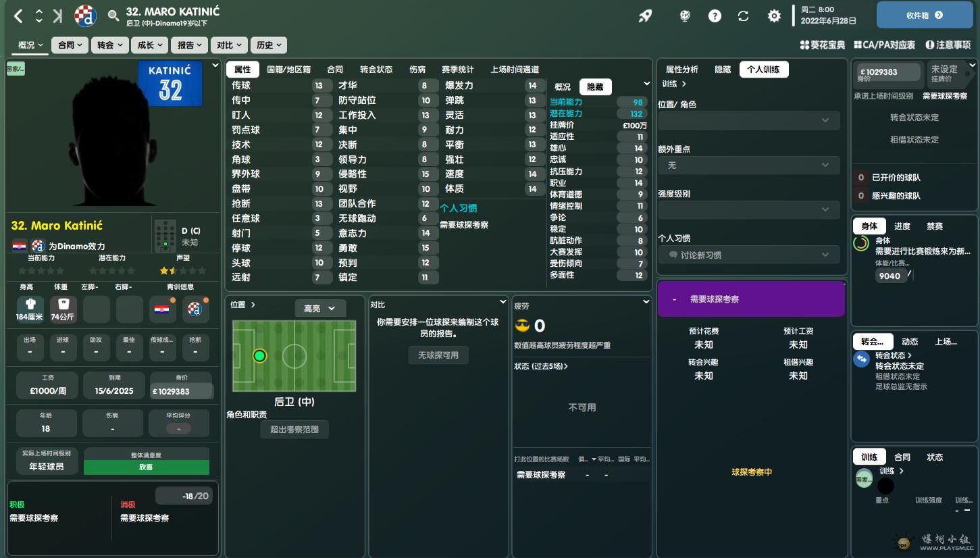Click the pitch position diagram

[x=294, y=356]
